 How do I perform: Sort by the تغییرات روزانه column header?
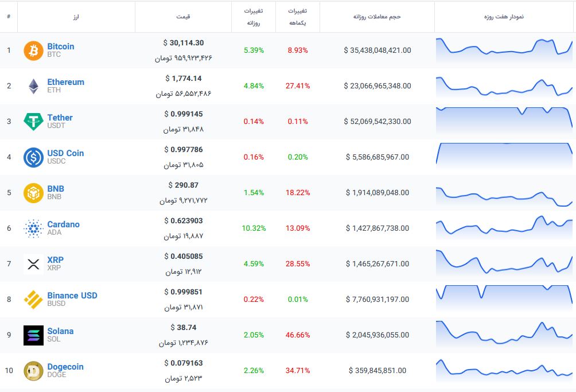[254, 17]
